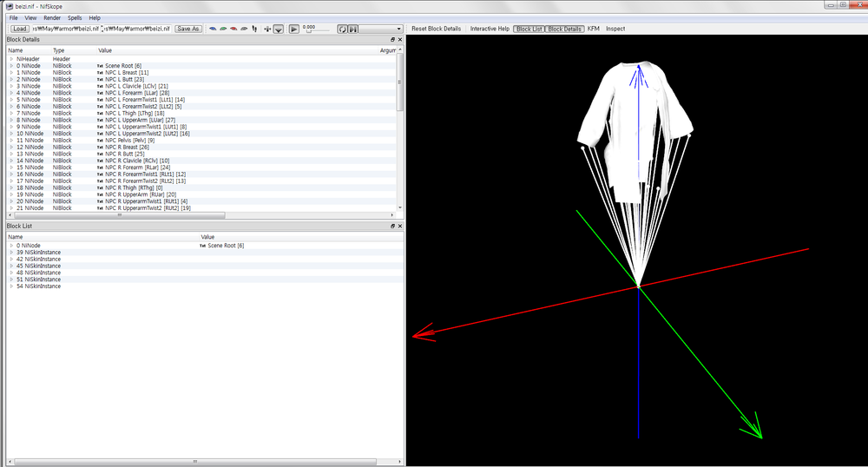Float the Block List panel

point(392,227)
